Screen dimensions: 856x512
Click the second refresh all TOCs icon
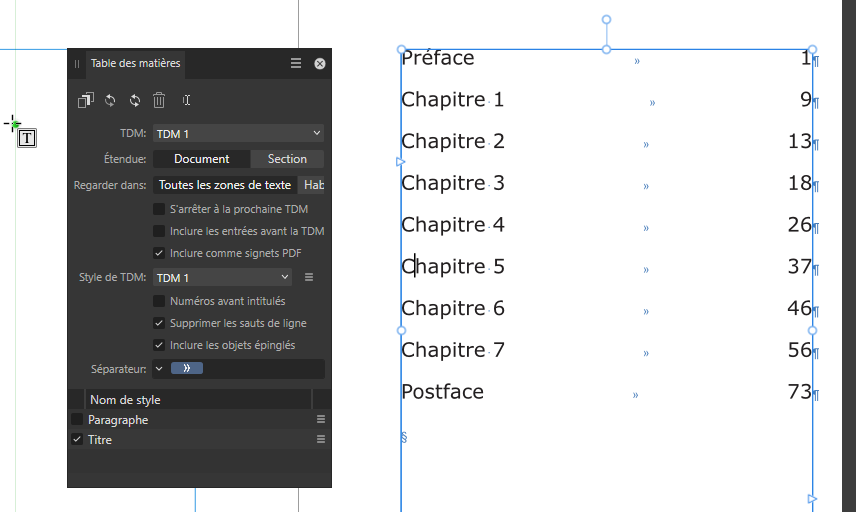(135, 100)
